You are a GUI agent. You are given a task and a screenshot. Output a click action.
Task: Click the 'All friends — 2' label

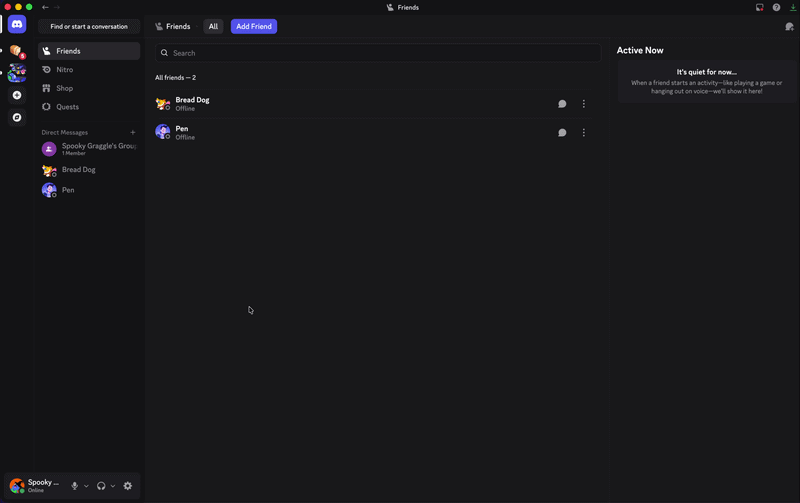176,78
